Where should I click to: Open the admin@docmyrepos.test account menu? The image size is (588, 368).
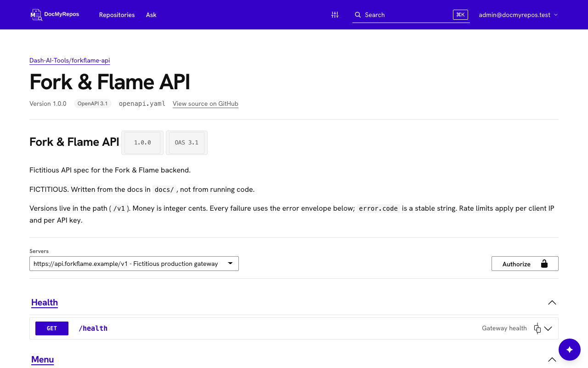[x=518, y=15]
